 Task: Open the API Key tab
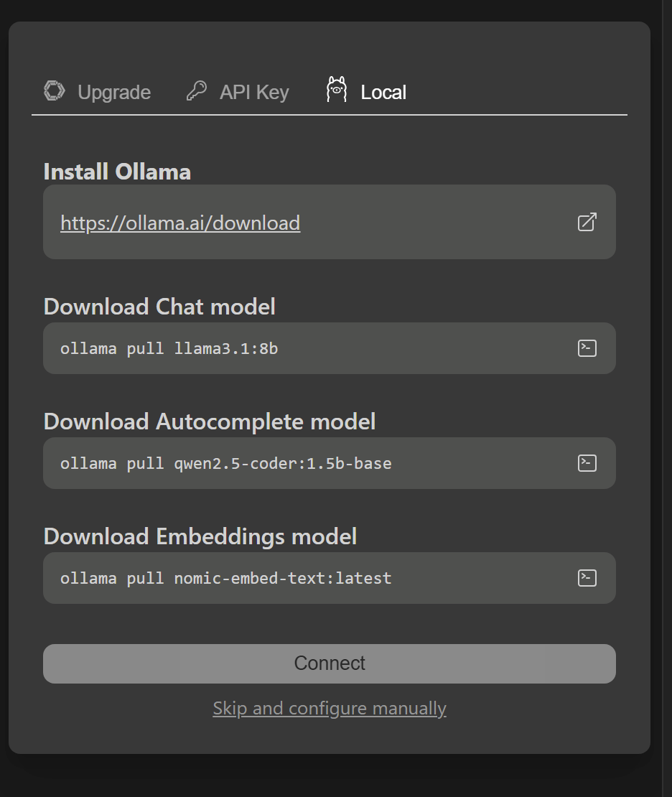point(253,93)
